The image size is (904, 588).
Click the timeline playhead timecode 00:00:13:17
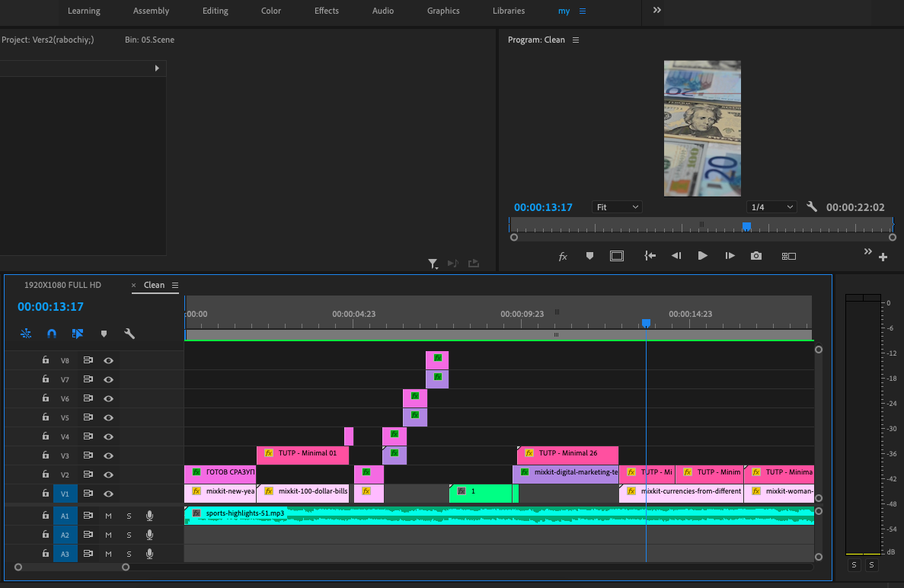(50, 307)
